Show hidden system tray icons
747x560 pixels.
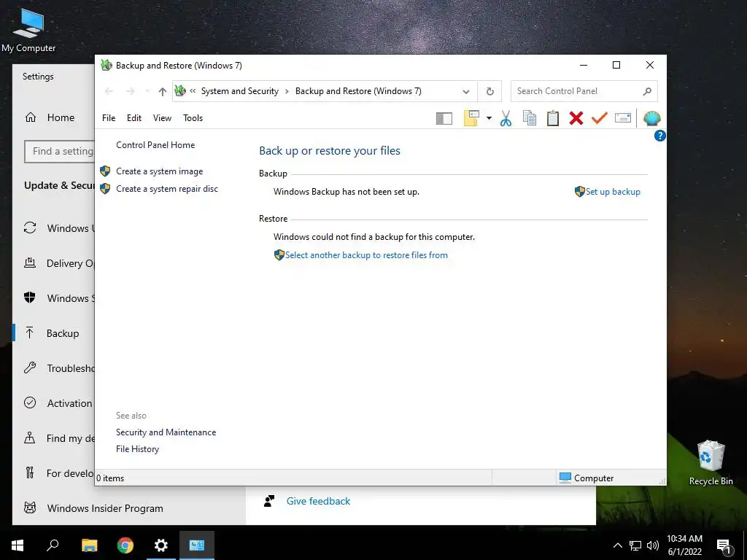pos(617,545)
